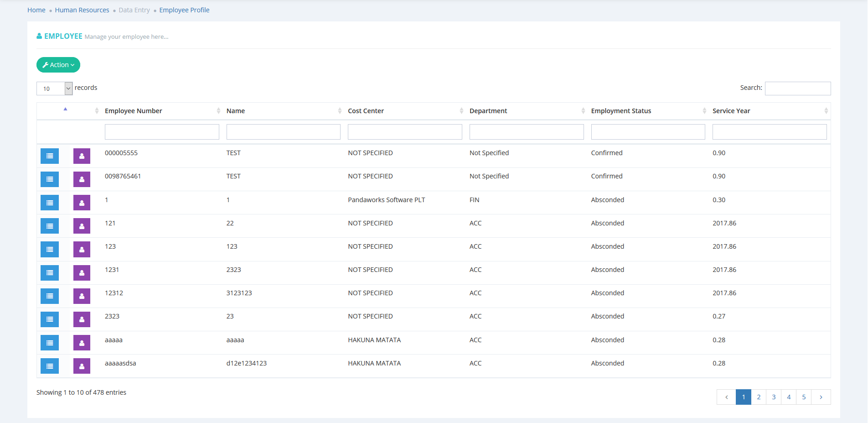Open blue list icon for employee 121
868x423 pixels.
[50, 226]
